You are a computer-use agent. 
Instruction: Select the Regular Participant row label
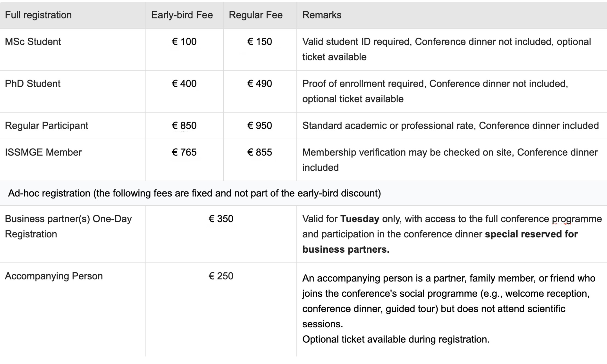point(46,126)
